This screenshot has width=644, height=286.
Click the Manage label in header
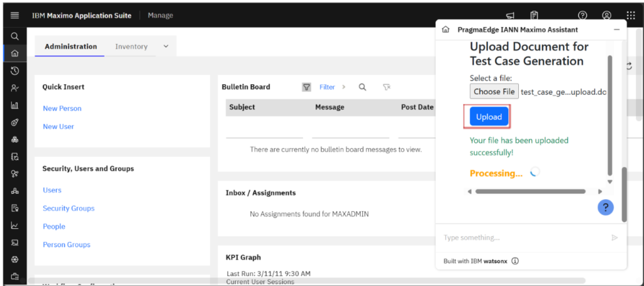click(x=160, y=15)
